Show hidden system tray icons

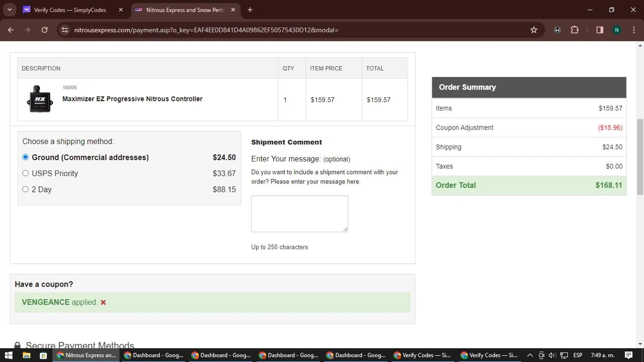[530, 355]
